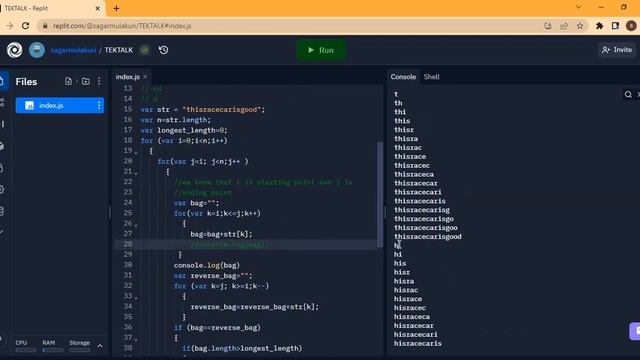Click the TEKTALK repl name

[x=119, y=50]
